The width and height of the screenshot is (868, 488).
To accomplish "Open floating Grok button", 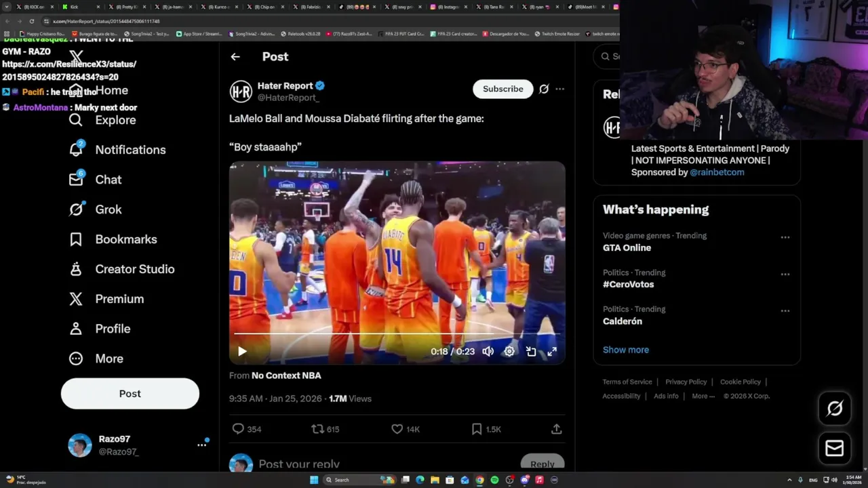I will point(835,408).
